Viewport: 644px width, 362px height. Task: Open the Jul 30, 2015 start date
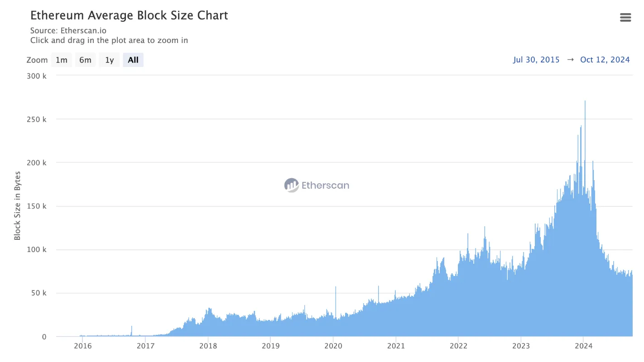pos(536,59)
